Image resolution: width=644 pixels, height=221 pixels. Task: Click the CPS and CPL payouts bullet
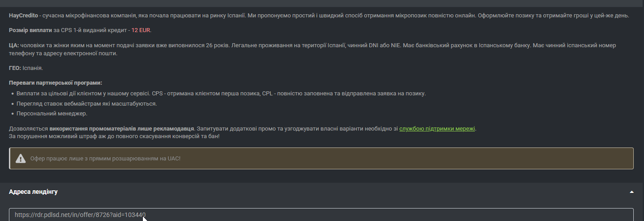pos(221,94)
